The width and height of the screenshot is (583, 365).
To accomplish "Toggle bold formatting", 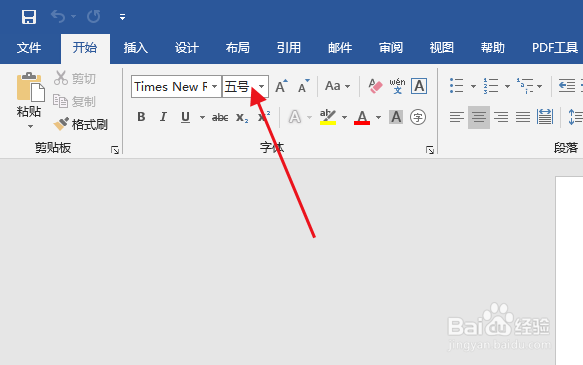I will pos(141,117).
